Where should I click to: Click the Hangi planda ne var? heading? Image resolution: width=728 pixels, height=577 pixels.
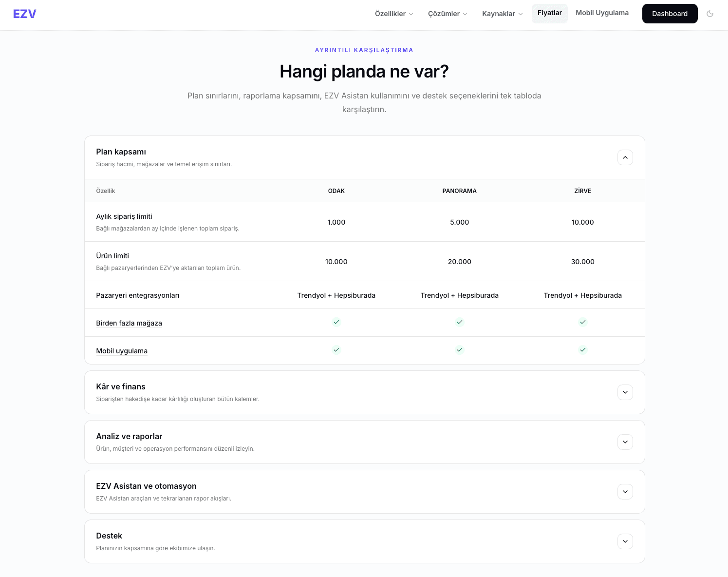364,72
